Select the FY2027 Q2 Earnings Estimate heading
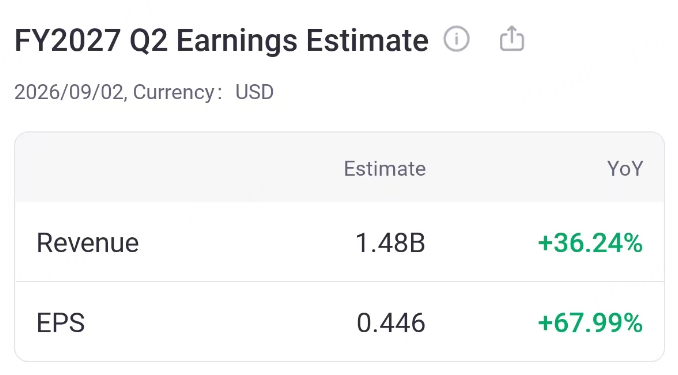Viewport: 678px width, 375px height. (221, 41)
